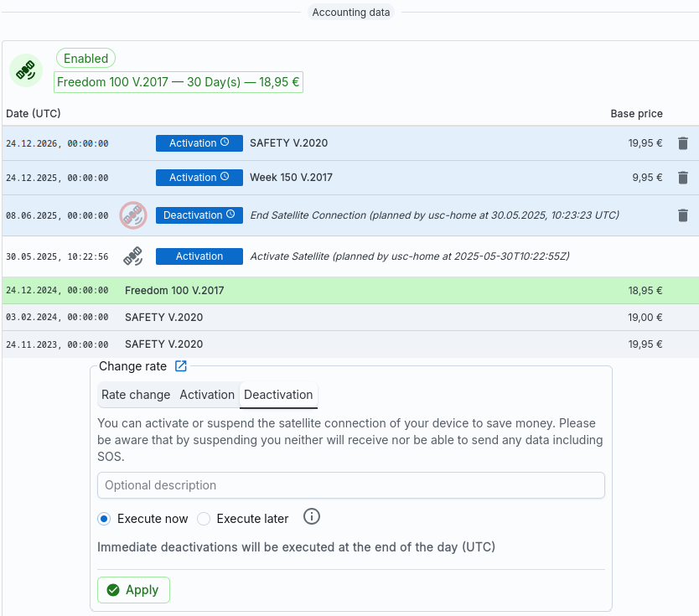699x616 pixels.
Task: Click the green satellite icon beside Enabled
Action: 26,70
